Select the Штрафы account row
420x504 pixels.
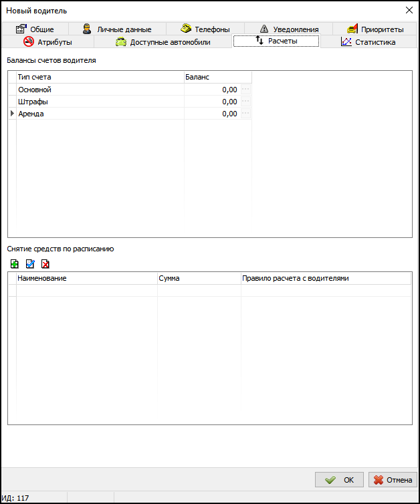(x=100, y=102)
